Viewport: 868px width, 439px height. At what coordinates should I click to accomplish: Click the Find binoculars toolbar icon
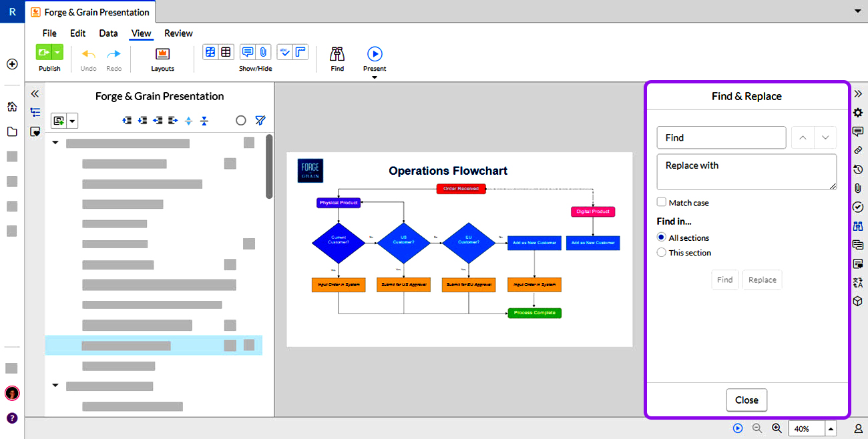[337, 54]
